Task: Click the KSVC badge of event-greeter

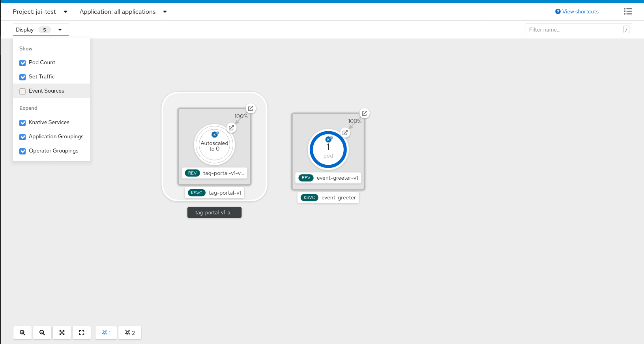Action: pyautogui.click(x=309, y=197)
